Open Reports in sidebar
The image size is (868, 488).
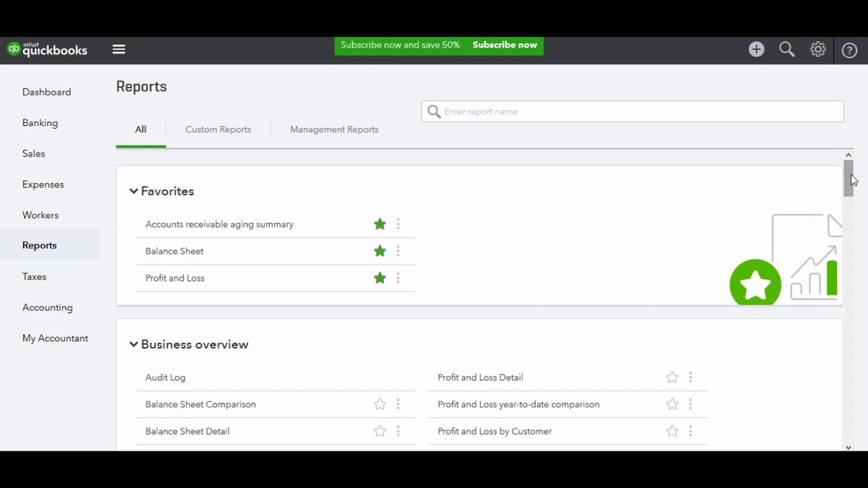(39, 245)
